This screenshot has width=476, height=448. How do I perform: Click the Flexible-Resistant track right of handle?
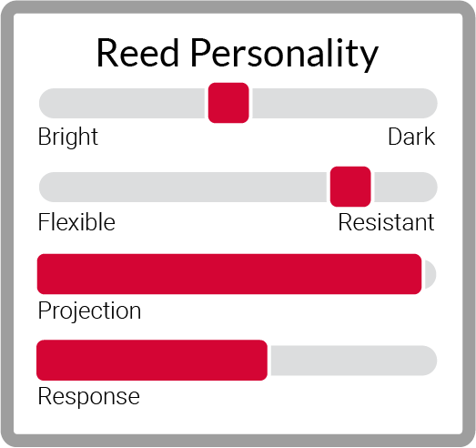pyautogui.click(x=406, y=187)
